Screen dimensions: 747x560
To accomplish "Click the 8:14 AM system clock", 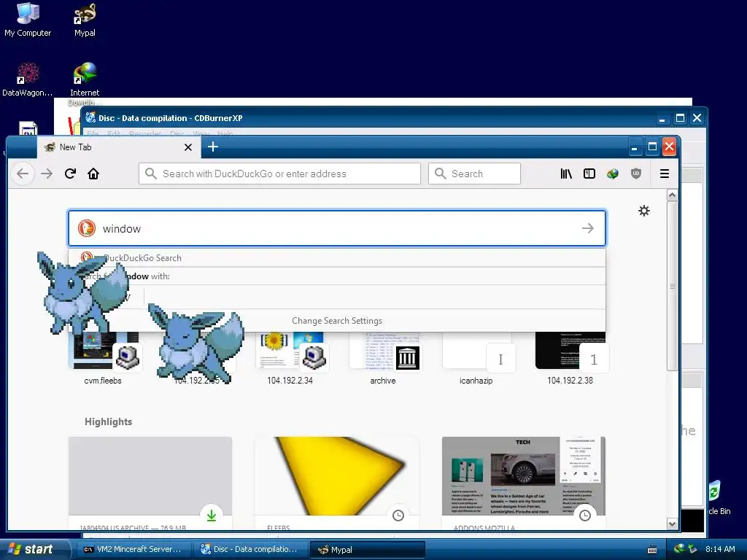I will [x=720, y=549].
